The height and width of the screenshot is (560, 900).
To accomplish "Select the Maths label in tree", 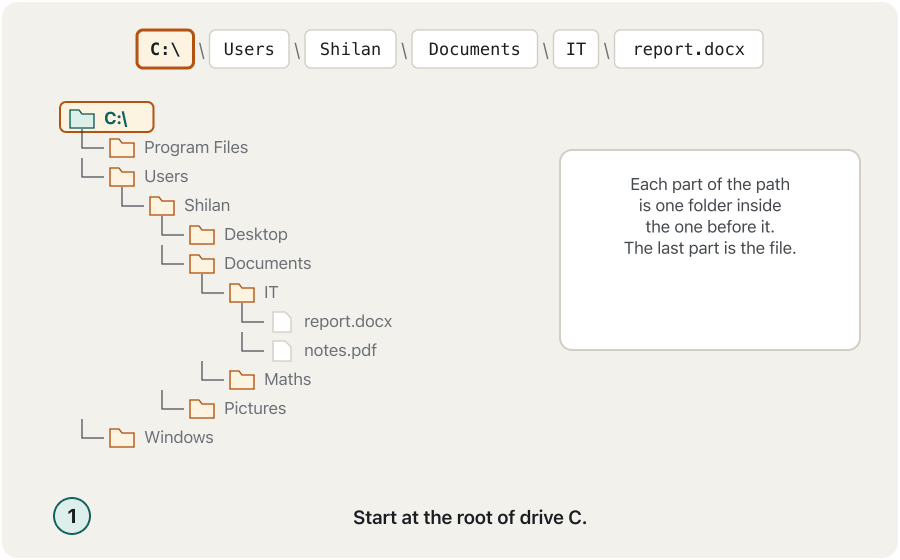I will click(288, 379).
